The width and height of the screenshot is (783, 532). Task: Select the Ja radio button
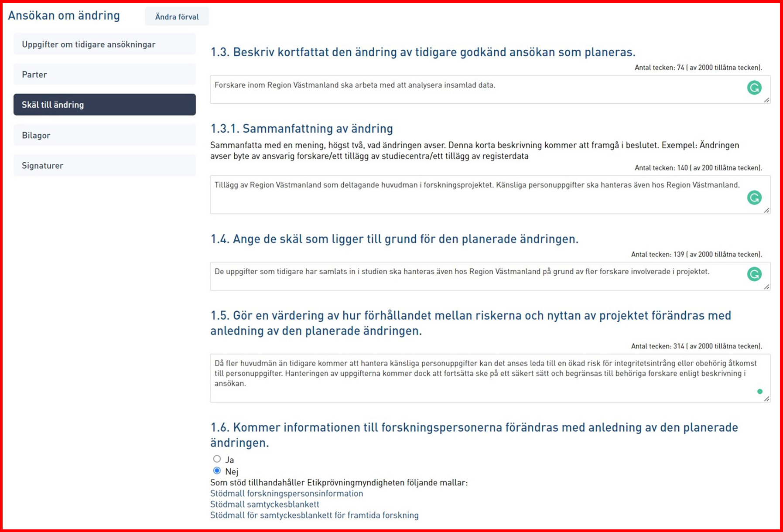(217, 459)
